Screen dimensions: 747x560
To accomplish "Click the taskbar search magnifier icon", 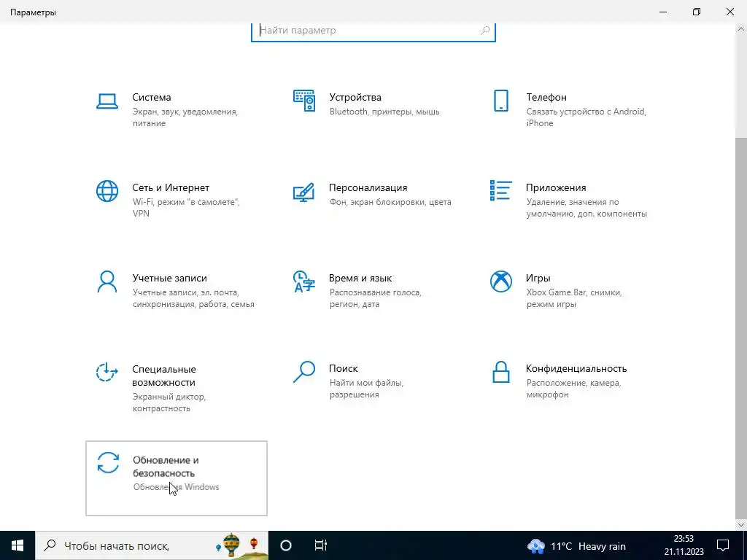I will 50,545.
